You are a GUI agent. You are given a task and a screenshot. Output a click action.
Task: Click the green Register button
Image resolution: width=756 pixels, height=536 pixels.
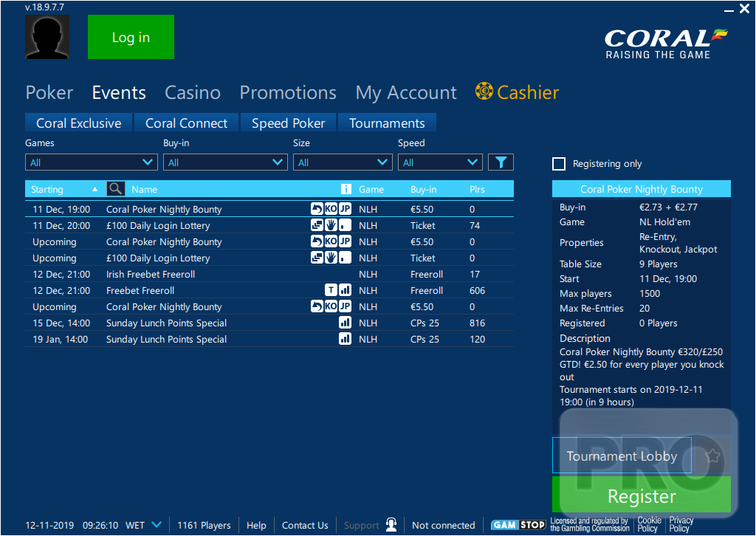(x=642, y=495)
